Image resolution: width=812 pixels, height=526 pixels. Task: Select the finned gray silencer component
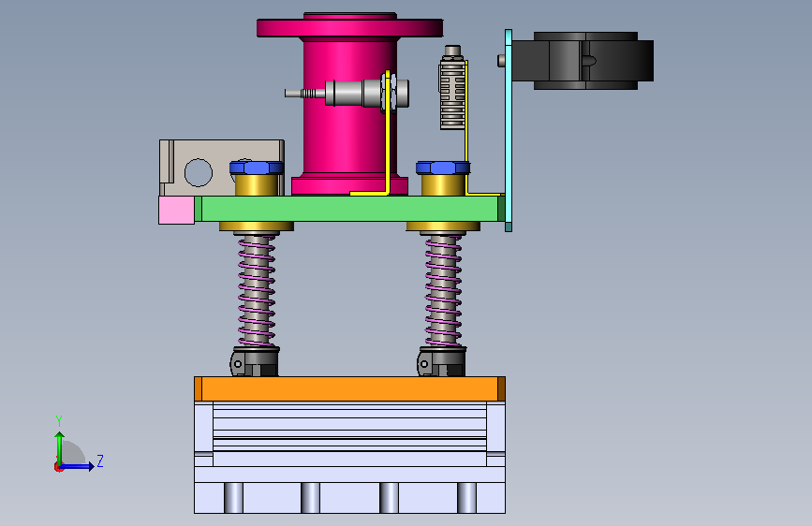[x=452, y=88]
